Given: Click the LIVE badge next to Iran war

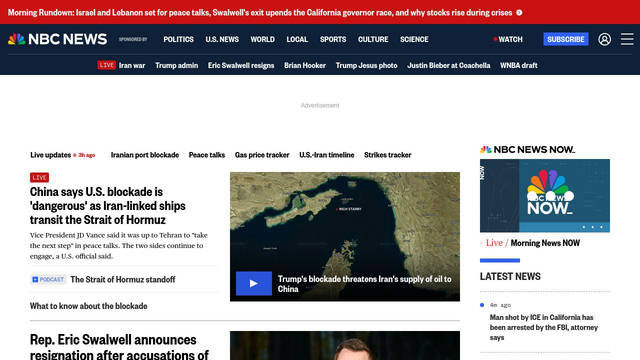Looking at the screenshot, I should coord(107,65).
